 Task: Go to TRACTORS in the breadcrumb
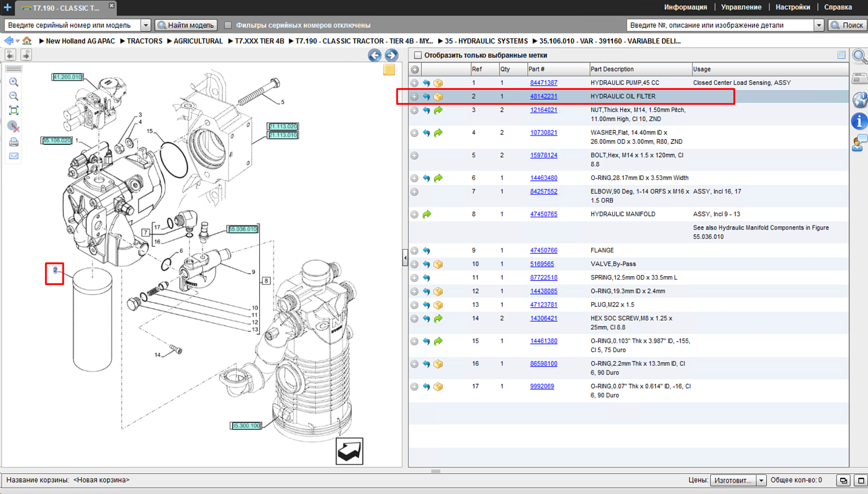[x=145, y=41]
